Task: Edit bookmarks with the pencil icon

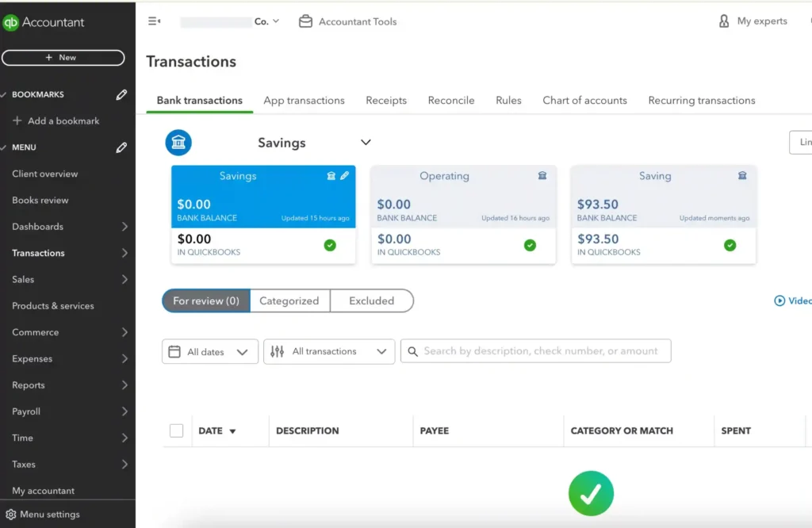Action: point(121,94)
